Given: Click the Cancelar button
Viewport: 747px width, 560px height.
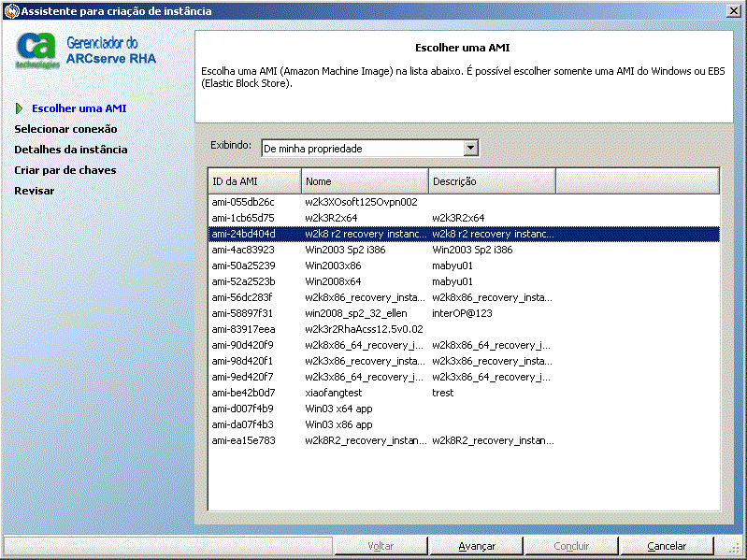Looking at the screenshot, I should click(667, 546).
